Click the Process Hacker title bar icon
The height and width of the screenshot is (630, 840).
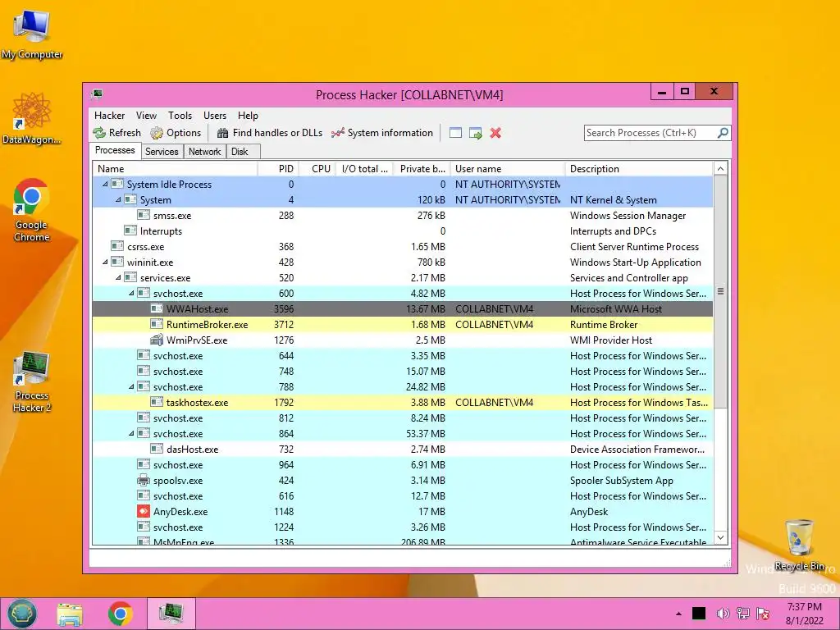pyautogui.click(x=97, y=95)
